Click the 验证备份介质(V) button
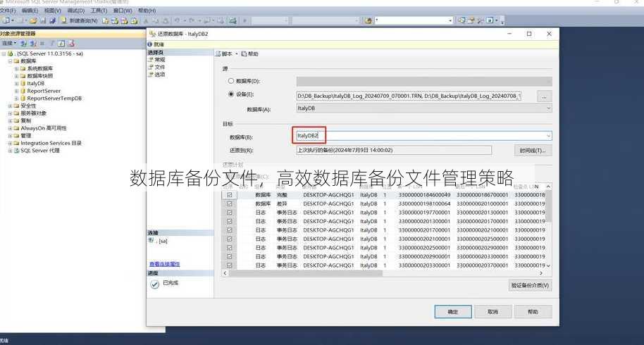The image size is (644, 345). [530, 285]
